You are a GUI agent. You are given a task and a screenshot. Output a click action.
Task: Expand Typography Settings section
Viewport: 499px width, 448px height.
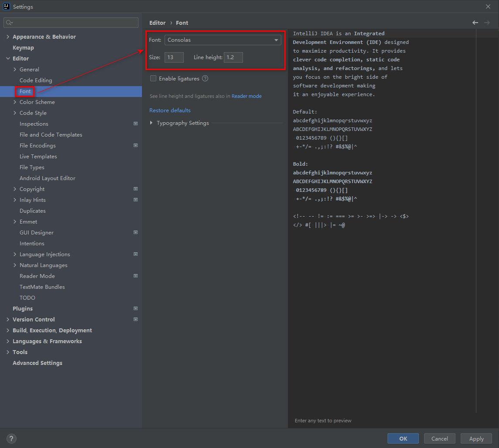(151, 123)
